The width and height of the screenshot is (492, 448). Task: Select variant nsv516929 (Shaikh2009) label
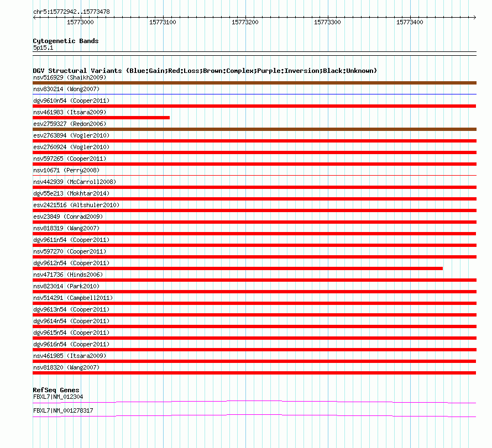(70, 77)
